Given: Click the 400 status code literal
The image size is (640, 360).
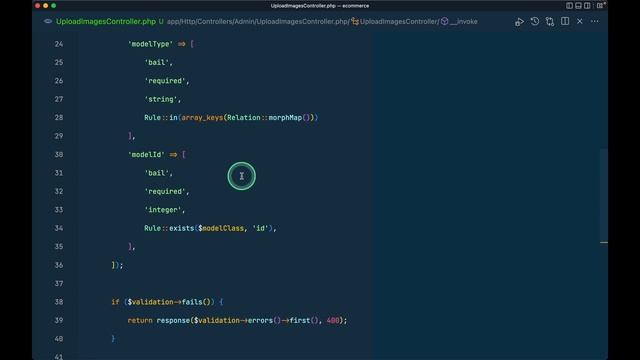Looking at the screenshot, I should tap(333, 320).
